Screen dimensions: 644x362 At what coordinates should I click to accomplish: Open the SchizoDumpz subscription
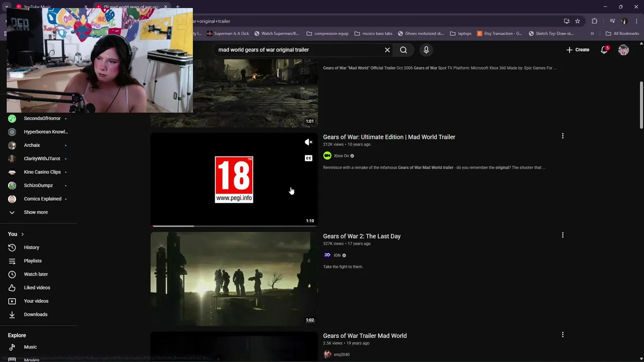(38, 186)
